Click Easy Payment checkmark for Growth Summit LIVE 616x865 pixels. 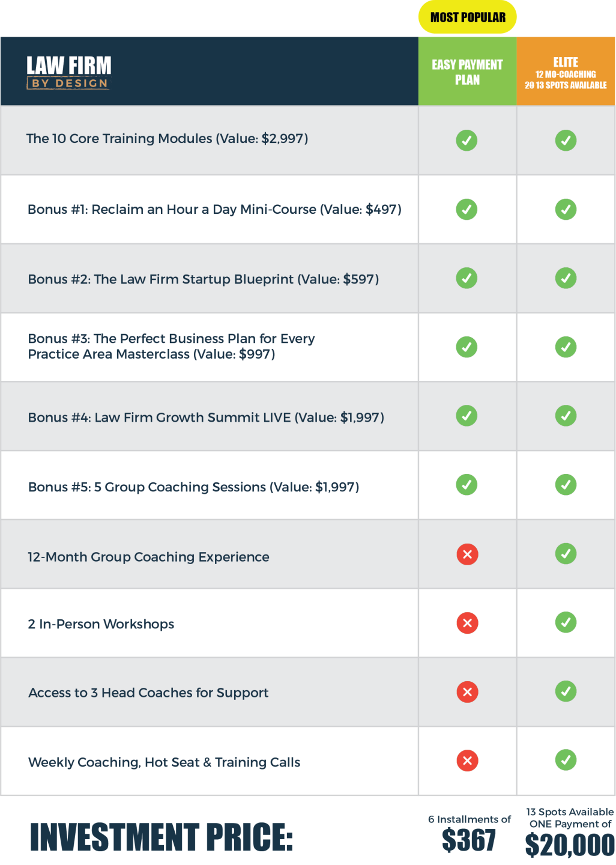pos(467,416)
